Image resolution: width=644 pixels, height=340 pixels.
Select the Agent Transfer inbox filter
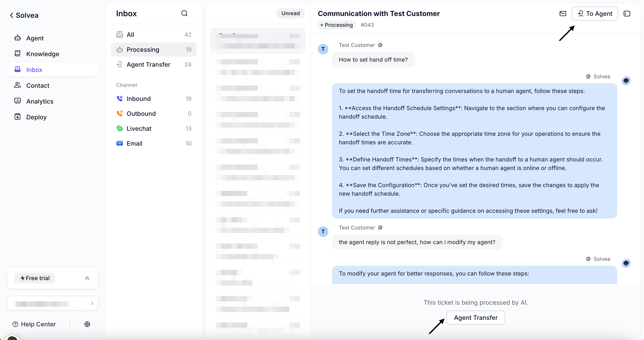pos(148,64)
